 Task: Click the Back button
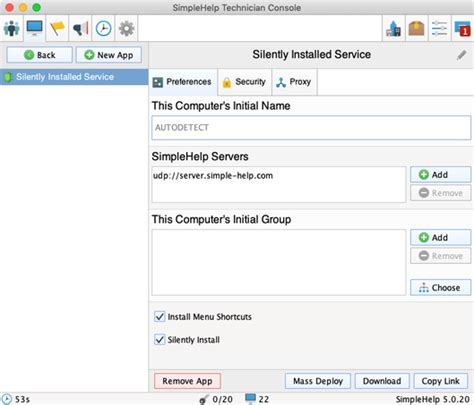(x=39, y=55)
